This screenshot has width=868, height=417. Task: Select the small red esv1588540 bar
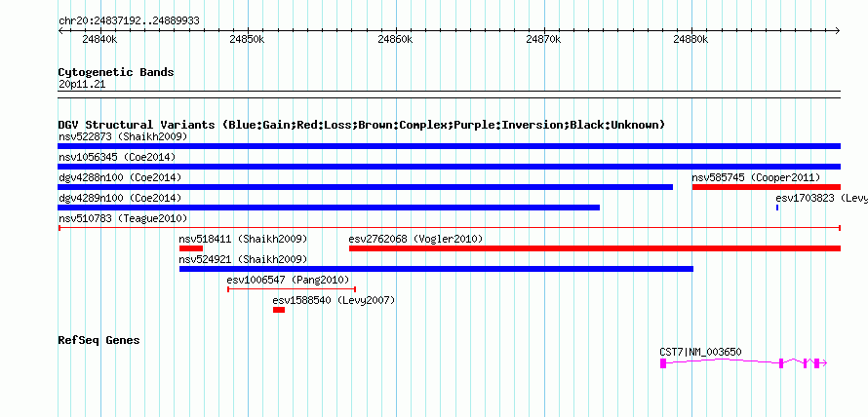[279, 310]
